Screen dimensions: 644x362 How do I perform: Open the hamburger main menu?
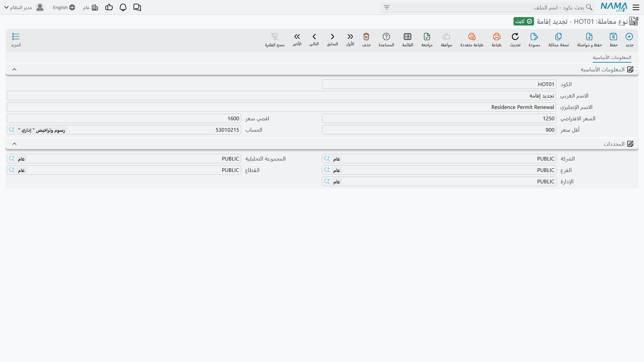(636, 7)
